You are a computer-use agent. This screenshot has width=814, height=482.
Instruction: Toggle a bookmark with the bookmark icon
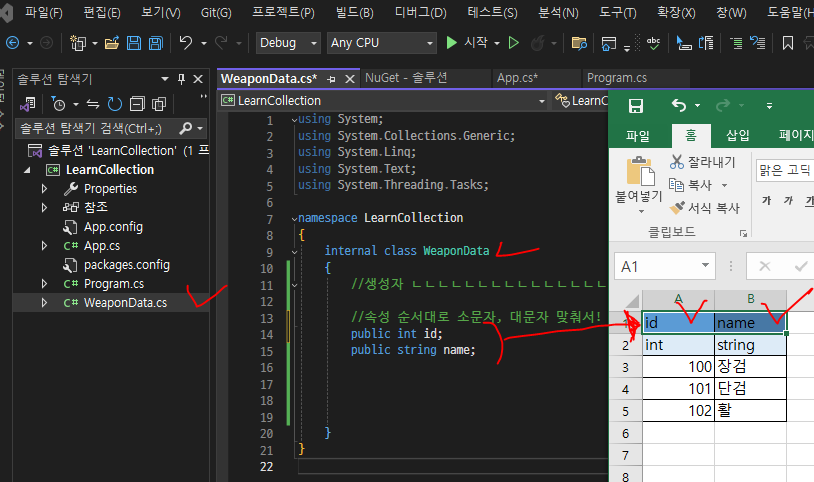coord(788,43)
